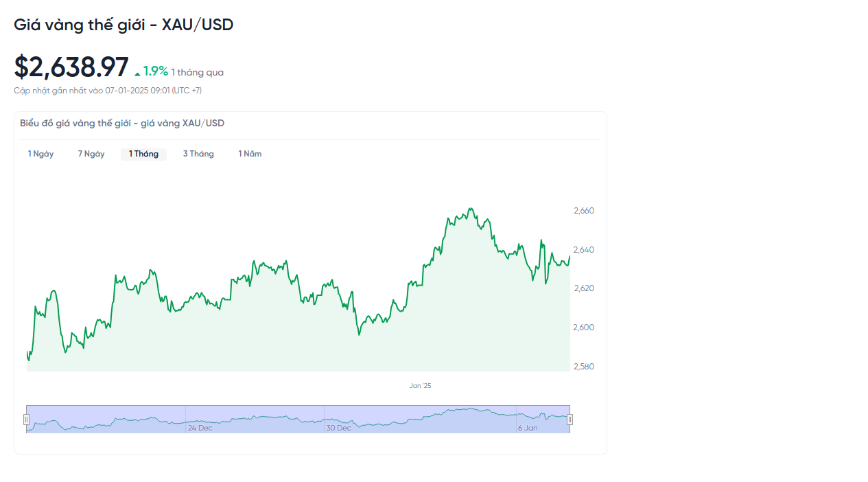This screenshot has width=868, height=482.
Task: Click the 2,620 y-axis label
Action: point(584,288)
